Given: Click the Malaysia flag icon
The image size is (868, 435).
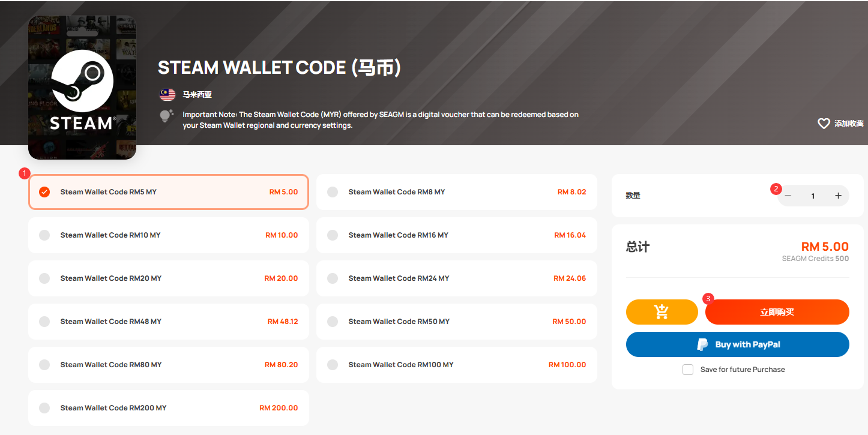Looking at the screenshot, I should 167,95.
